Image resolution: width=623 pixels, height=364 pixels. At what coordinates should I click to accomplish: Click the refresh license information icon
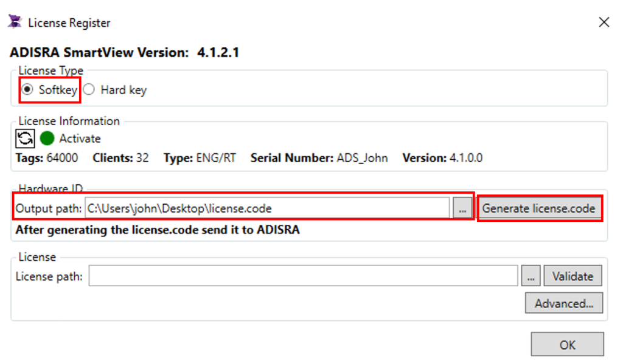click(x=25, y=139)
